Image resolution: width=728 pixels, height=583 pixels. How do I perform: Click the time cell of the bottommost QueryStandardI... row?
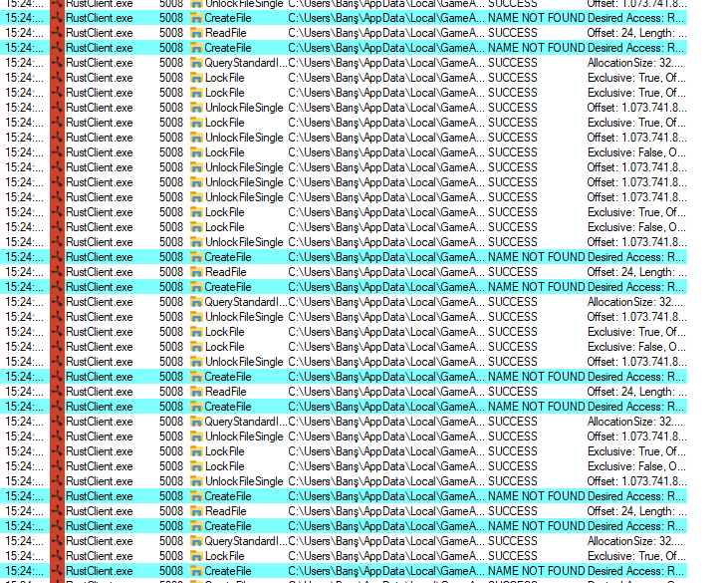click(x=25, y=541)
